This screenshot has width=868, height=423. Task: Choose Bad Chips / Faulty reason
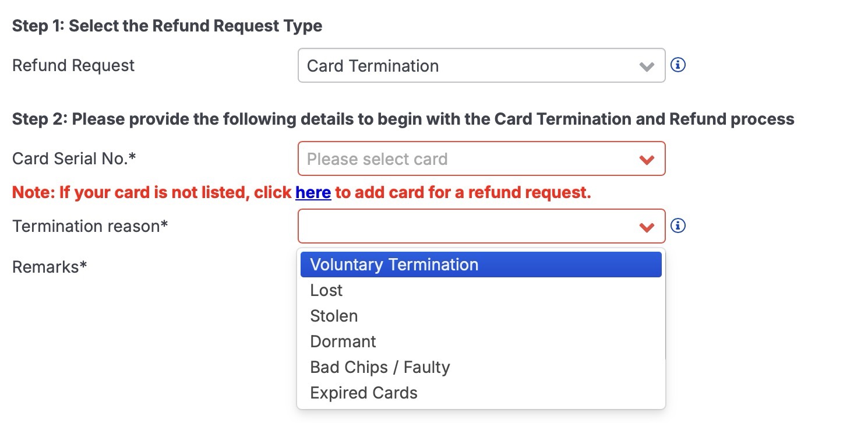point(481,367)
